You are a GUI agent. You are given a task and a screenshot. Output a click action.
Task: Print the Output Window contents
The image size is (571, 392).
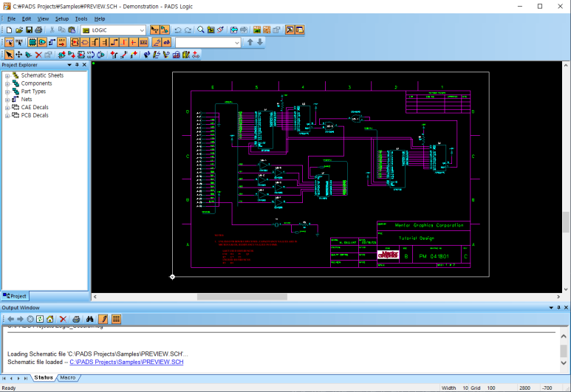point(76,319)
